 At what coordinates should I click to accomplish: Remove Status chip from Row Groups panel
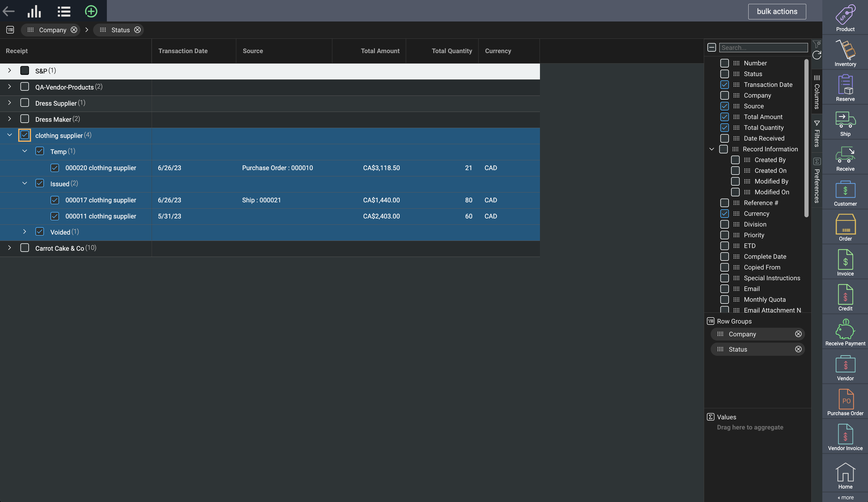tap(798, 349)
